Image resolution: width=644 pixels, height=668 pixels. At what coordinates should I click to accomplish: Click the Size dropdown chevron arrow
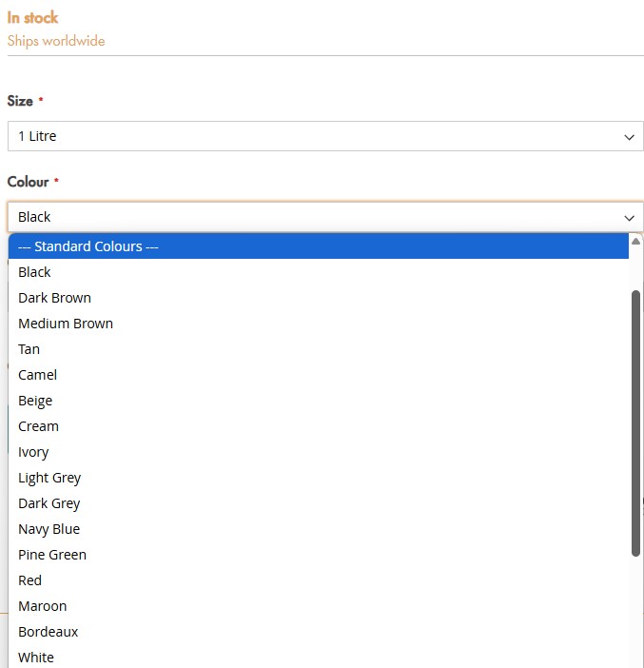point(629,137)
